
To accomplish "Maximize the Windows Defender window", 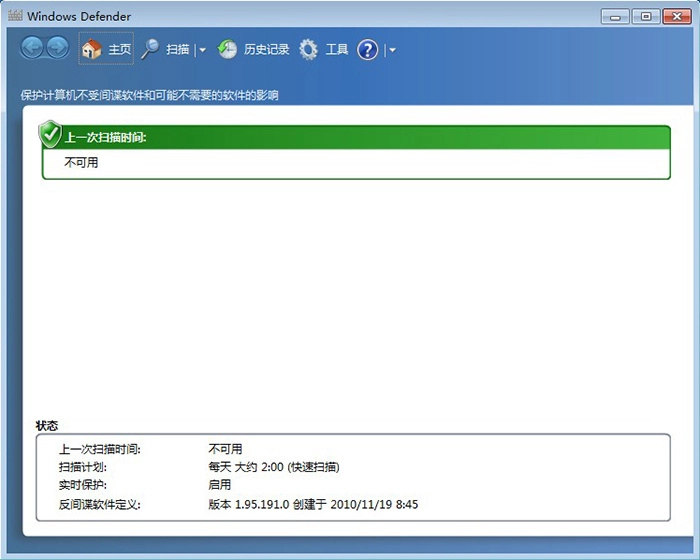I will point(646,17).
